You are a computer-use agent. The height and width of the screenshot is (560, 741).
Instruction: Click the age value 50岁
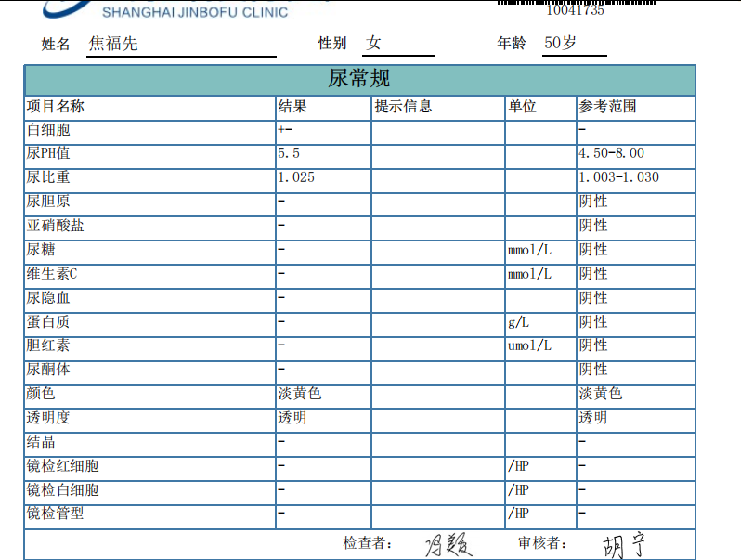561,43
